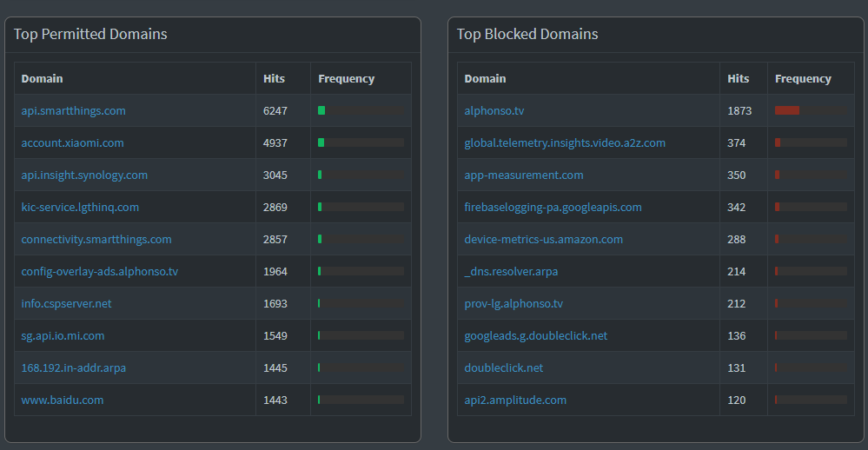Open the device-metrics-us.amazon.com link
Viewport: 868px width, 450px height.
pos(543,239)
